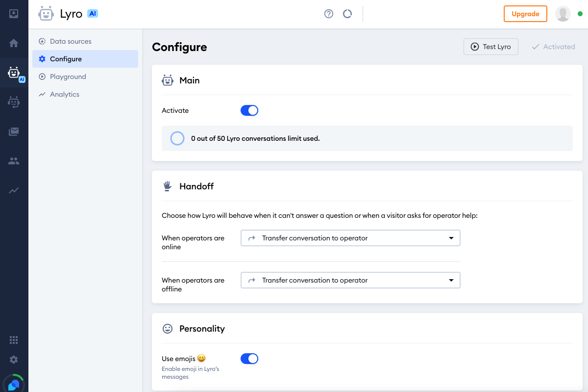Disable the Use emojis switch
This screenshot has width=588, height=392.
tap(249, 359)
